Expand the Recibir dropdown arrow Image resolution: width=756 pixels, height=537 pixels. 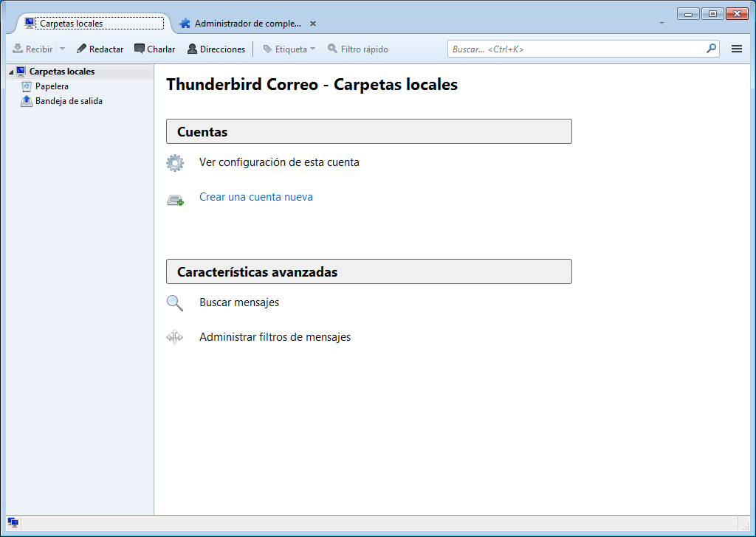62,49
